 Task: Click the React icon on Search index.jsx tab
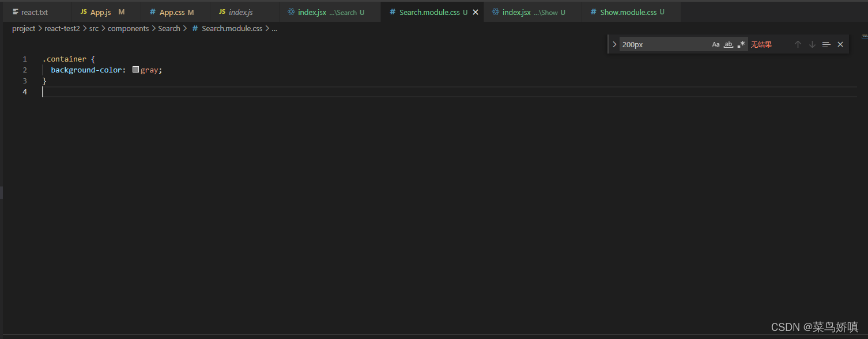click(x=291, y=12)
